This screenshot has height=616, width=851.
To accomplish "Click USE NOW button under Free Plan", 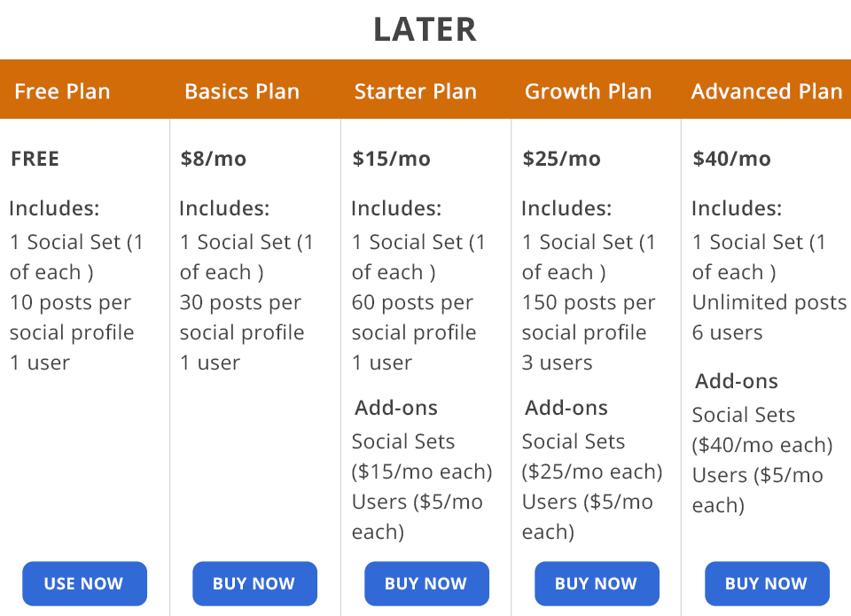I will pyautogui.click(x=84, y=583).
